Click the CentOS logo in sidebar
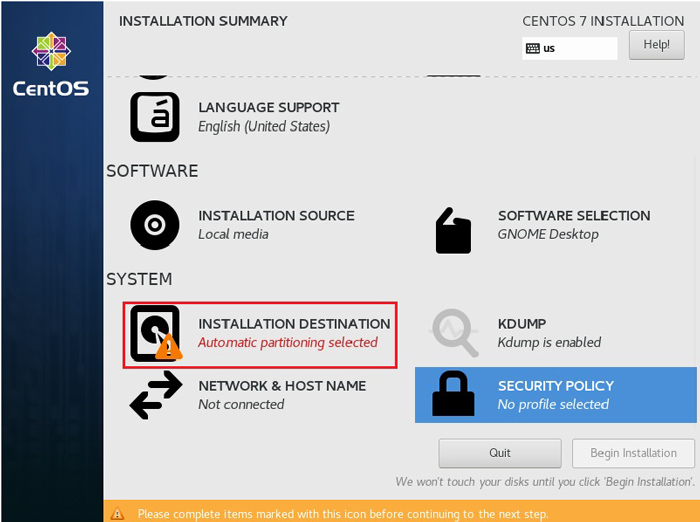This screenshot has width=700, height=522. tap(51, 65)
